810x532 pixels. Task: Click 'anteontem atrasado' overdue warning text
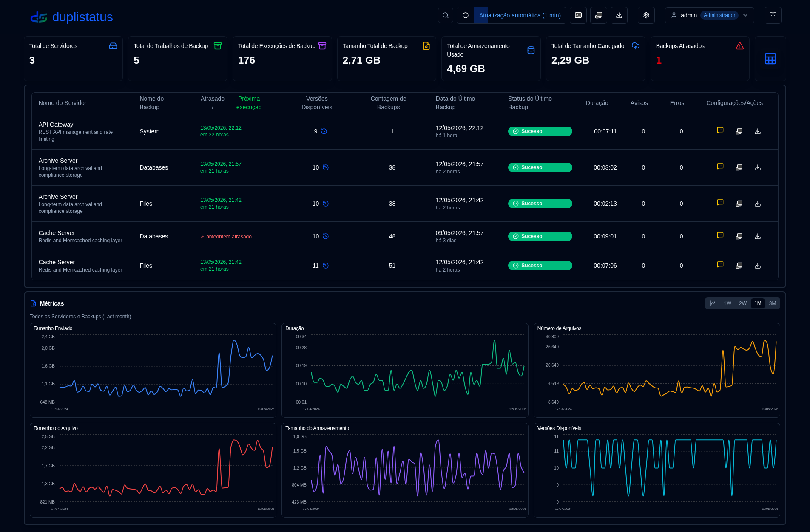[x=226, y=237]
